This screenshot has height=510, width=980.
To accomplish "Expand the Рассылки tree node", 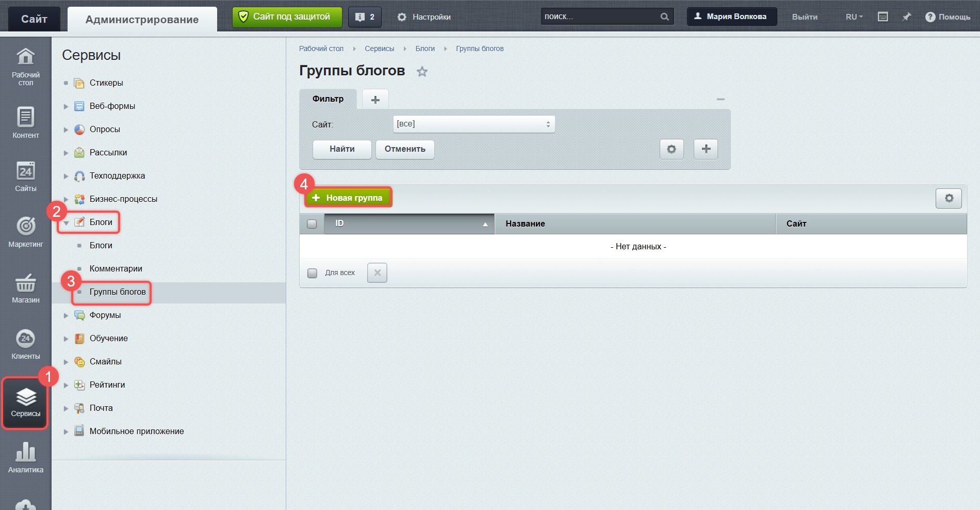I will click(66, 153).
